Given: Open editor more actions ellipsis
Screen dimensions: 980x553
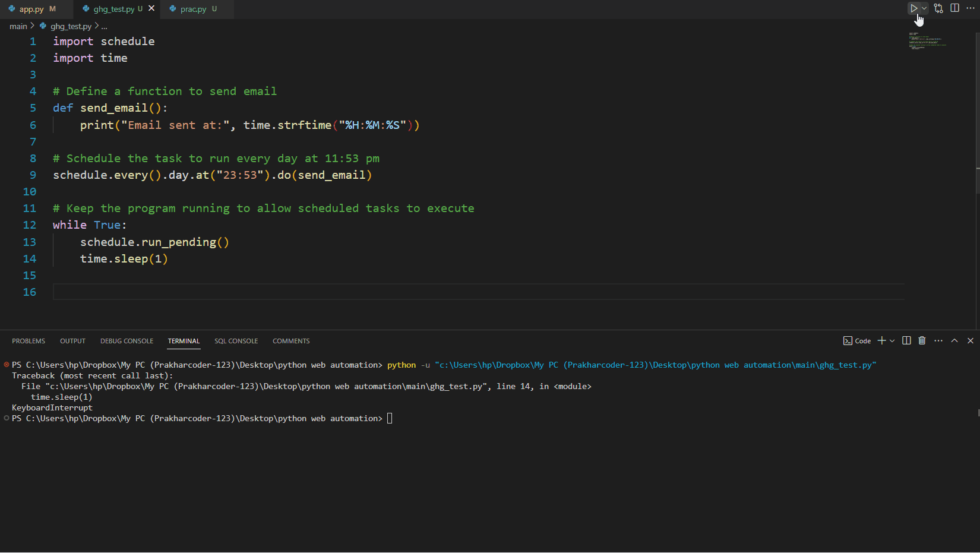Looking at the screenshot, I should click(x=970, y=8).
